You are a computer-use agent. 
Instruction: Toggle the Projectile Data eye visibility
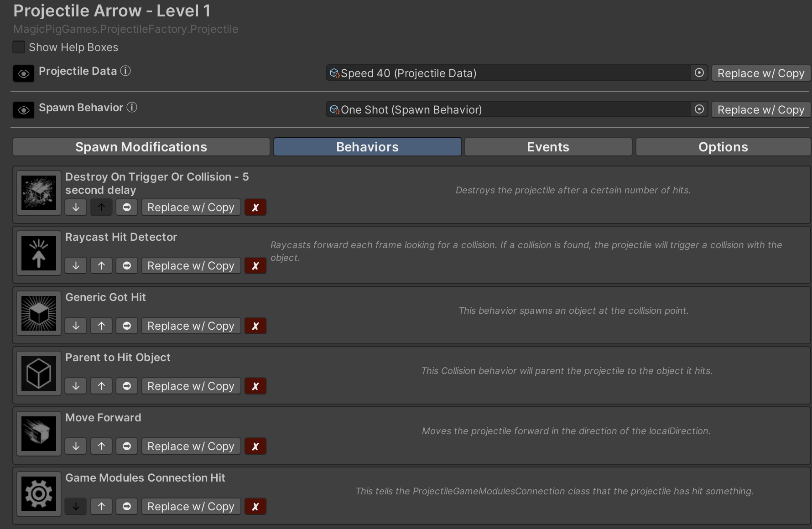point(24,73)
